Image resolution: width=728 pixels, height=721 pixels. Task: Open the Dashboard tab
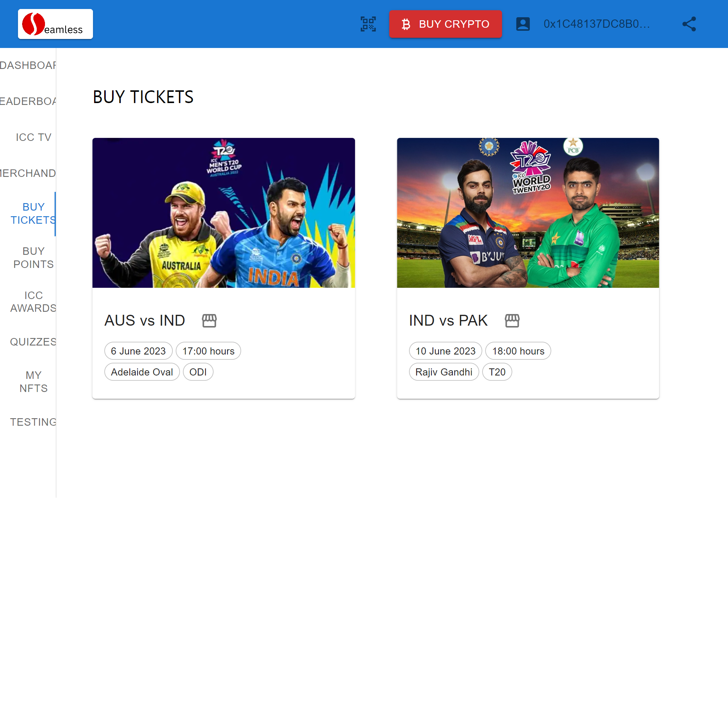28,66
